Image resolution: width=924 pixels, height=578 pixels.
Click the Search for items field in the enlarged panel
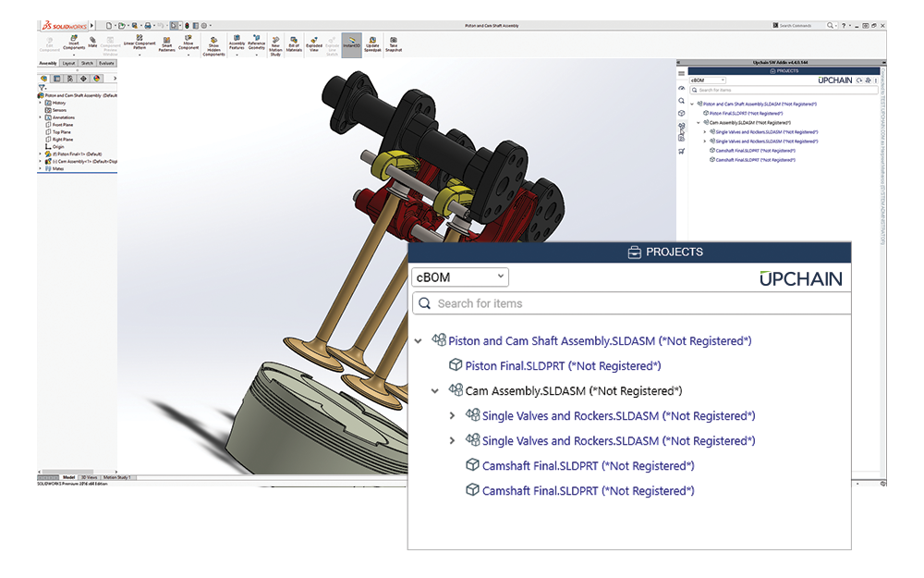pyautogui.click(x=631, y=303)
